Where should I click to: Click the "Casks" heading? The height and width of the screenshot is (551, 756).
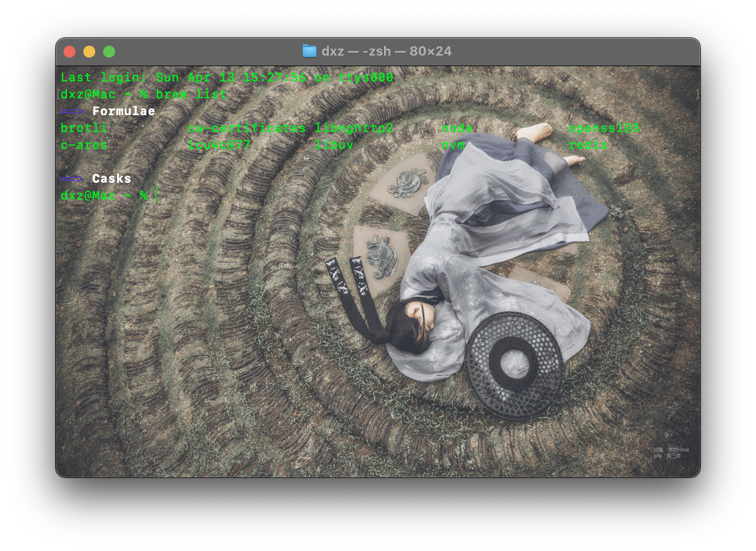(x=112, y=179)
